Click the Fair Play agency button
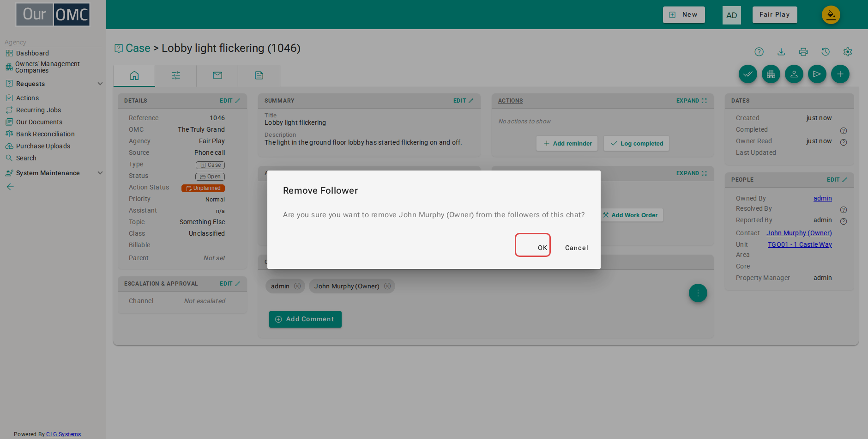 click(x=775, y=15)
